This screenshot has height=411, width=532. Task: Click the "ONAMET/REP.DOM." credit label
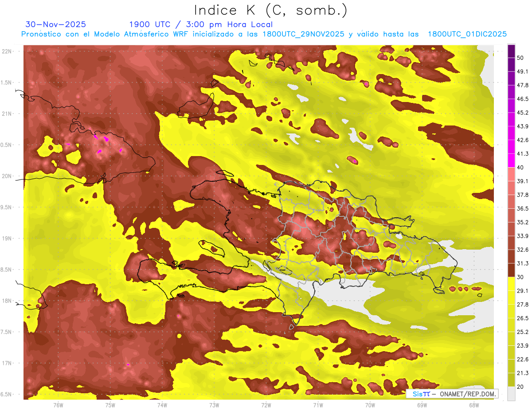467,394
